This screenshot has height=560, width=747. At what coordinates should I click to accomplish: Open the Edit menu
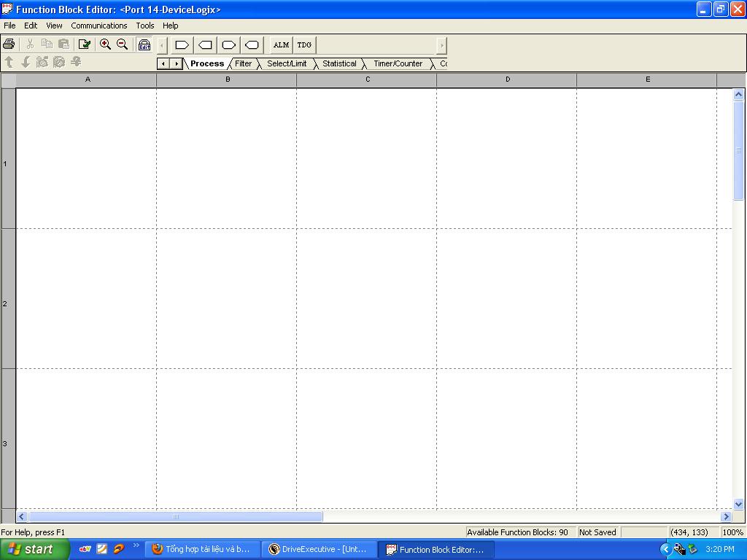[31, 26]
